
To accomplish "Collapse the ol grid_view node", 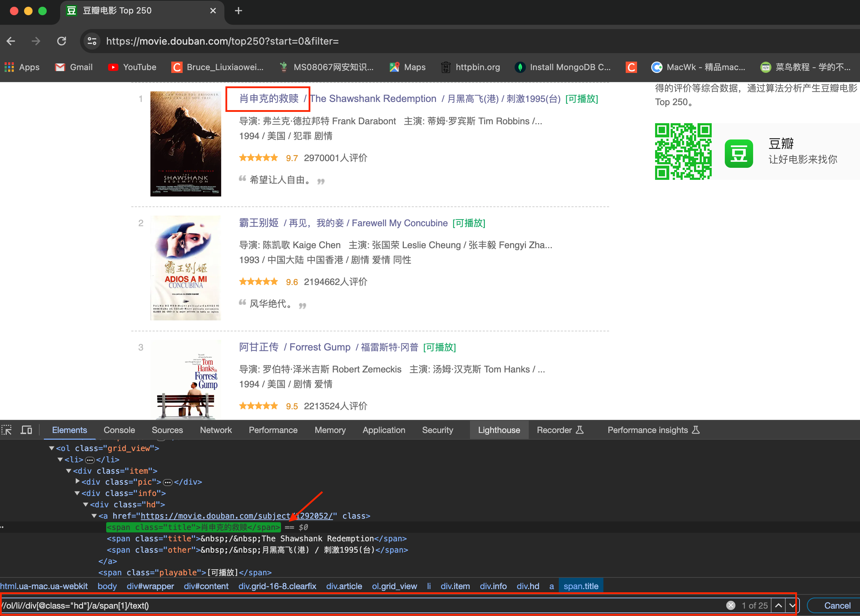I will 52,448.
